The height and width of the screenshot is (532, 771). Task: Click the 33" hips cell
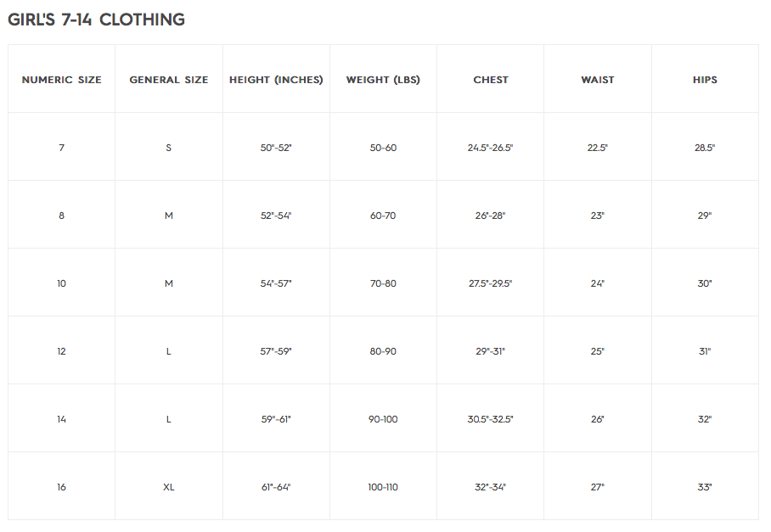click(705, 487)
